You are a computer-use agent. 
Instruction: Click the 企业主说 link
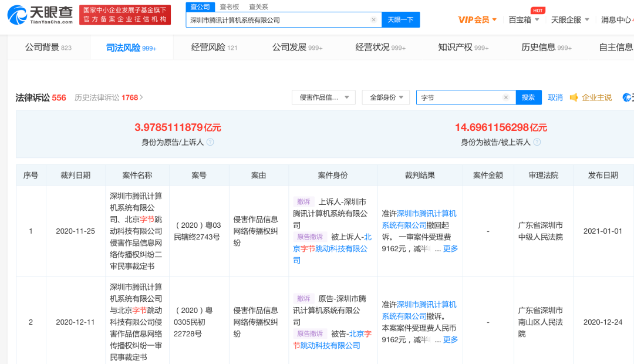(x=597, y=97)
